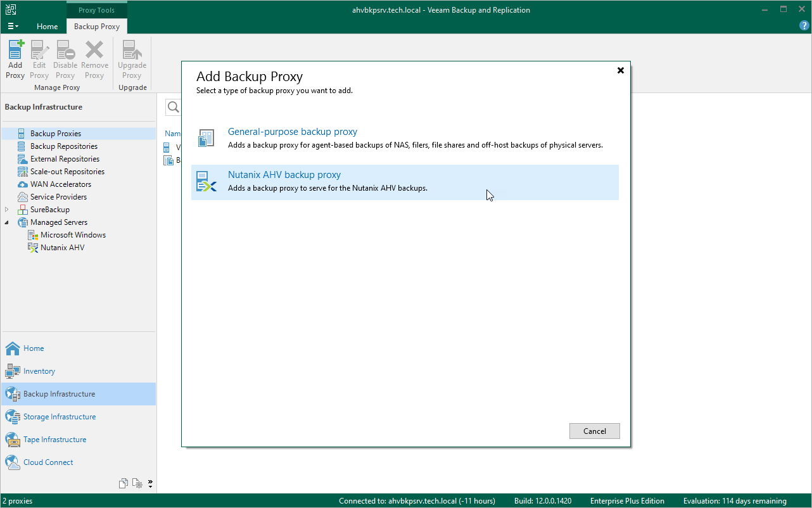Click the search magnifier behind the dialog

tap(173, 108)
